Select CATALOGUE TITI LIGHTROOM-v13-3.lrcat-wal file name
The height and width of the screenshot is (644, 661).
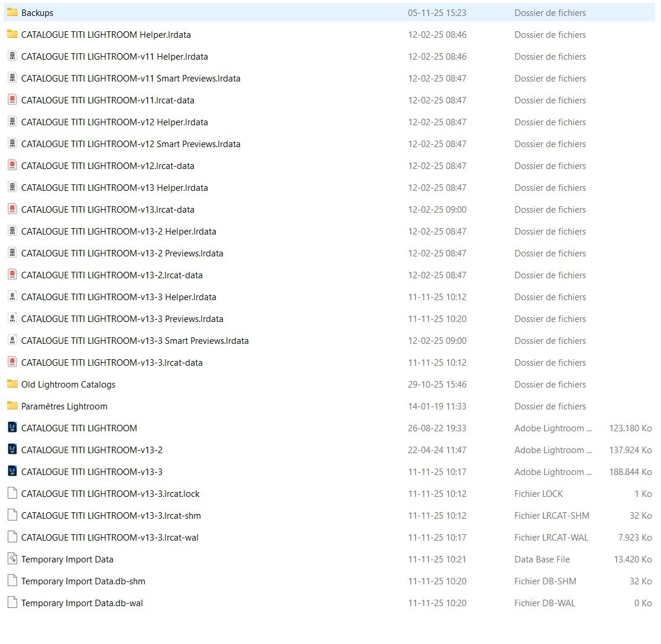click(x=109, y=538)
